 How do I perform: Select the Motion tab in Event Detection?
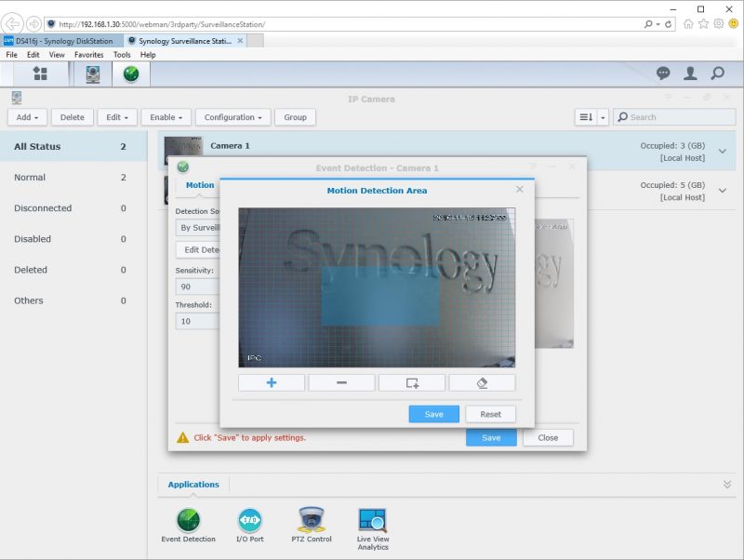200,185
